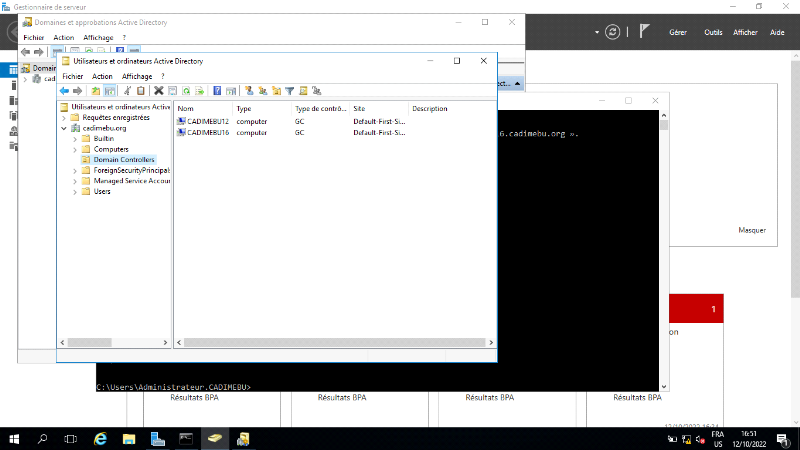The height and width of the screenshot is (450, 800).
Task: Click the Create new user toolbar icon
Action: tap(249, 90)
